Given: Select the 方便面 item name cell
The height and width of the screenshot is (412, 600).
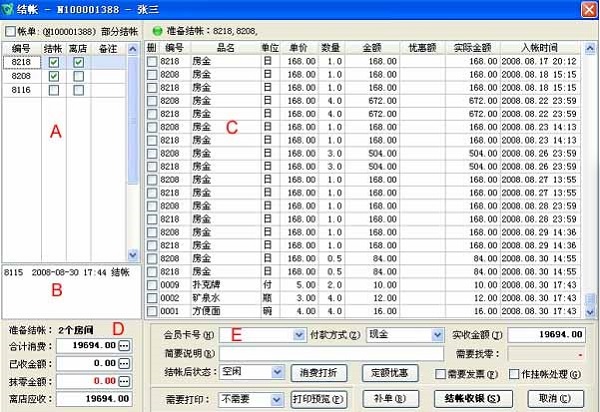Looking at the screenshot, I should click(226, 311).
